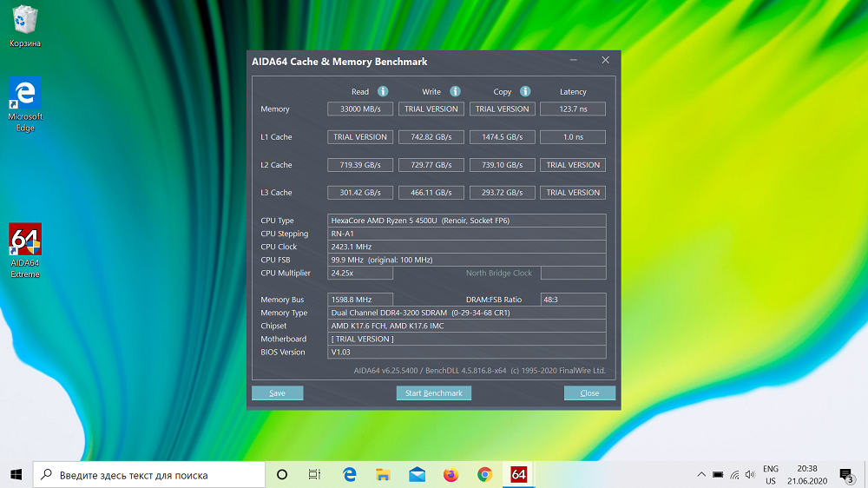Click the L3 Cache Latency TRIAL VERSION cell

[x=573, y=193]
